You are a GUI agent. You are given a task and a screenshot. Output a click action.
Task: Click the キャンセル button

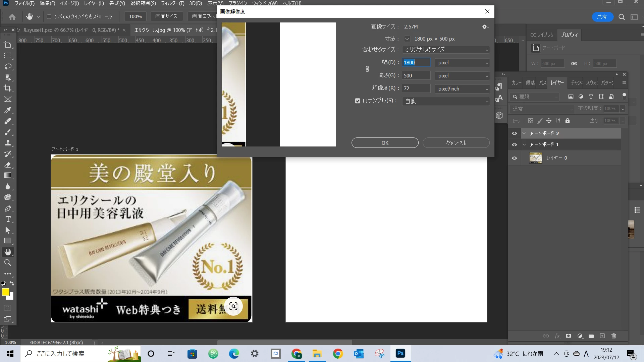456,143
